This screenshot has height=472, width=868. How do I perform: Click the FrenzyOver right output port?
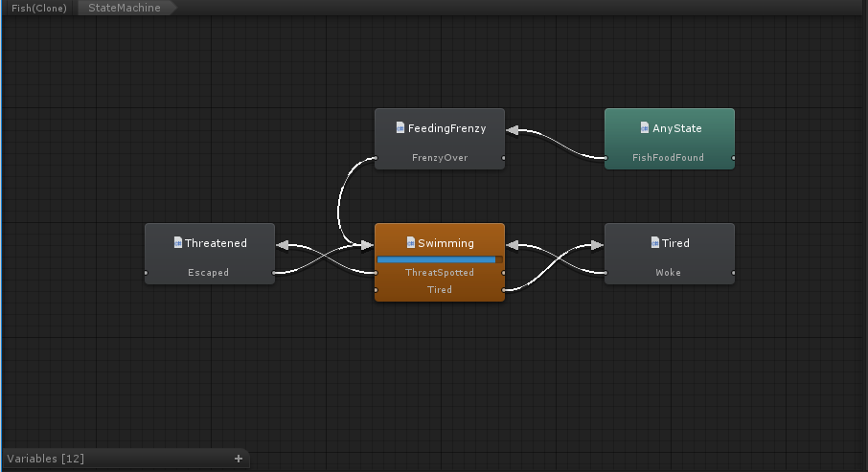coord(503,158)
